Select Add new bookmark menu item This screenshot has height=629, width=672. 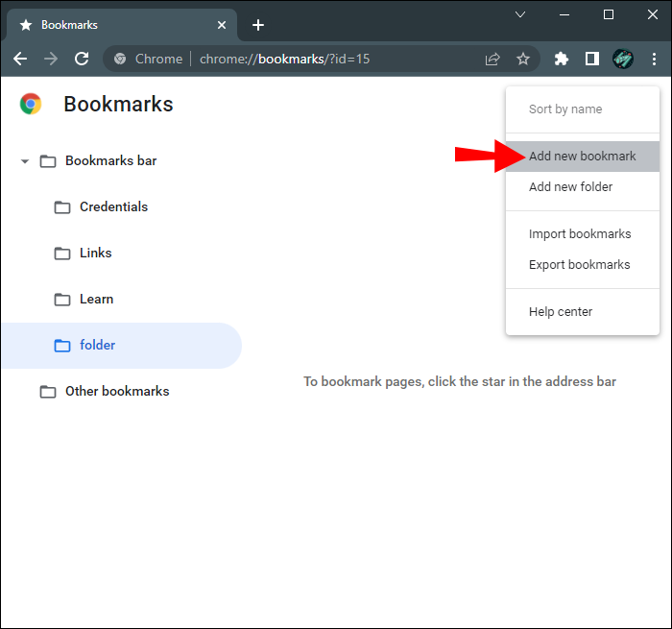(582, 157)
